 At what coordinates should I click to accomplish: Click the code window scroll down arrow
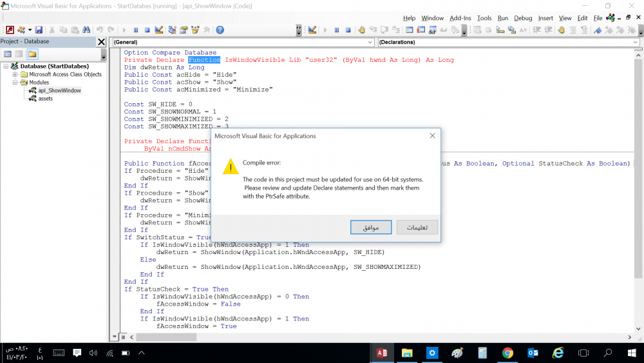coord(638,329)
